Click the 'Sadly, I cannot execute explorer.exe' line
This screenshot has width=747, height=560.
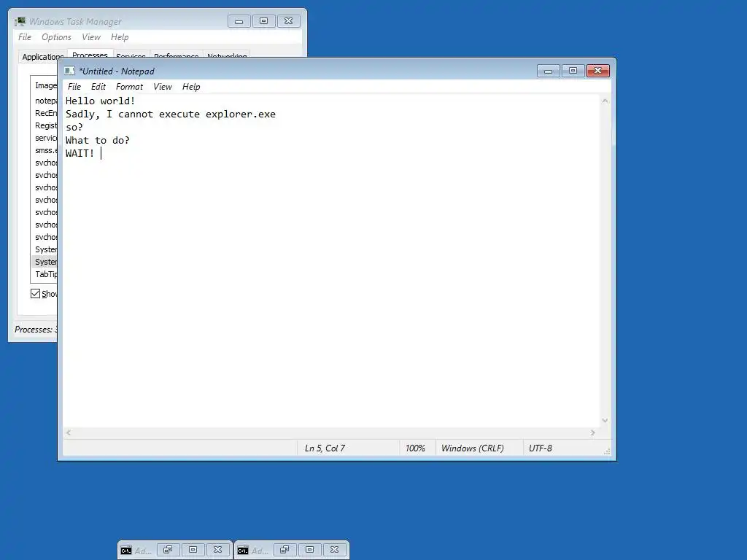171,114
